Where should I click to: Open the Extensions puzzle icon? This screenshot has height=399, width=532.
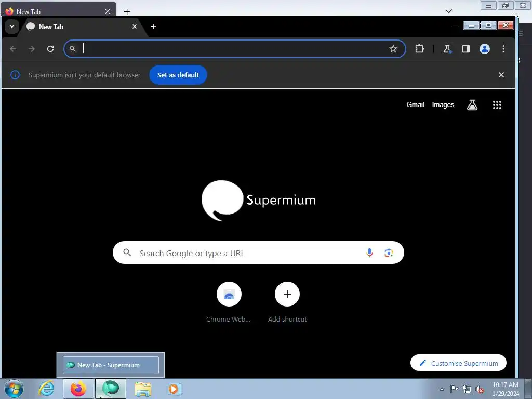(419, 49)
